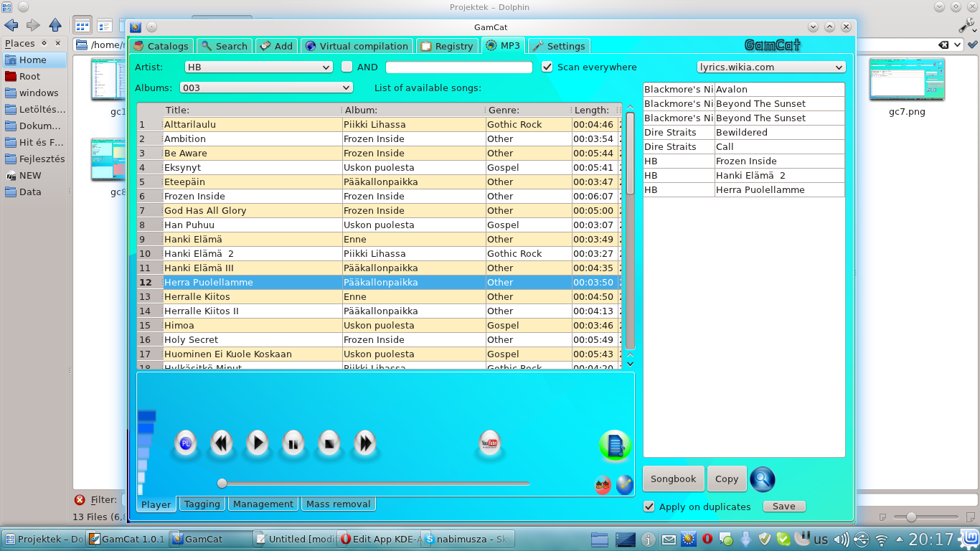Click the Title column header
Image resolution: width=980 pixels, height=551 pixels.
(252, 110)
